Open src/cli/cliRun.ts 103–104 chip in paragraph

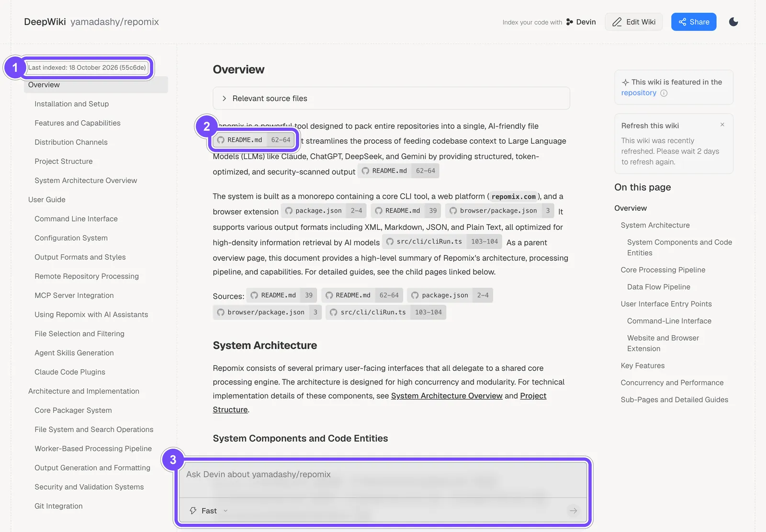pyautogui.click(x=442, y=242)
